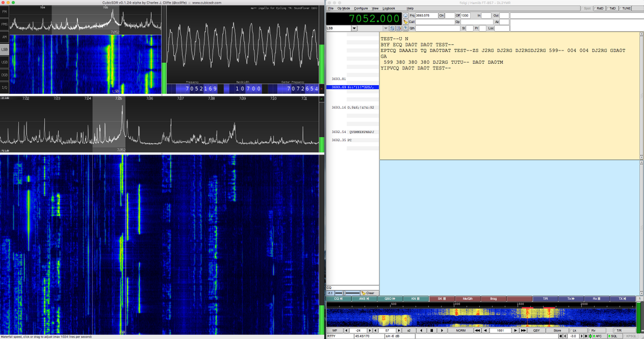Open fldigi Op Mode menu
Image resolution: width=644 pixels, height=339 pixels.
click(x=343, y=9)
